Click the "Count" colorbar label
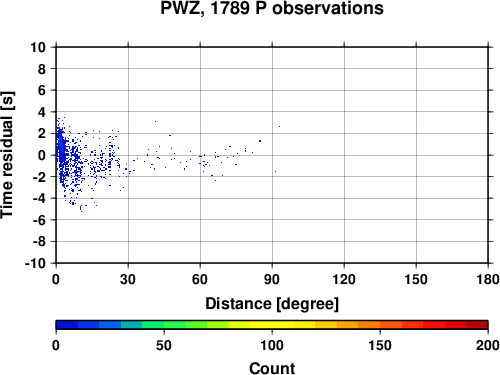The width and height of the screenshot is (500, 375). [x=272, y=368]
